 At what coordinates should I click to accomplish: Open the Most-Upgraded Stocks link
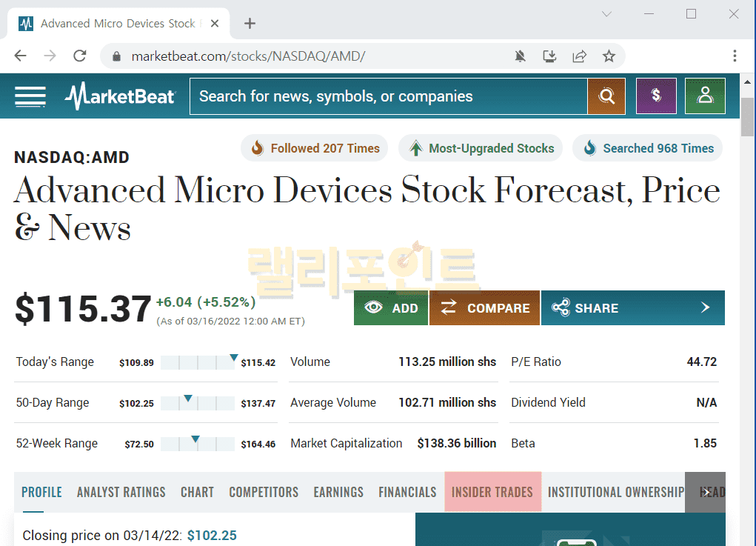coord(481,148)
